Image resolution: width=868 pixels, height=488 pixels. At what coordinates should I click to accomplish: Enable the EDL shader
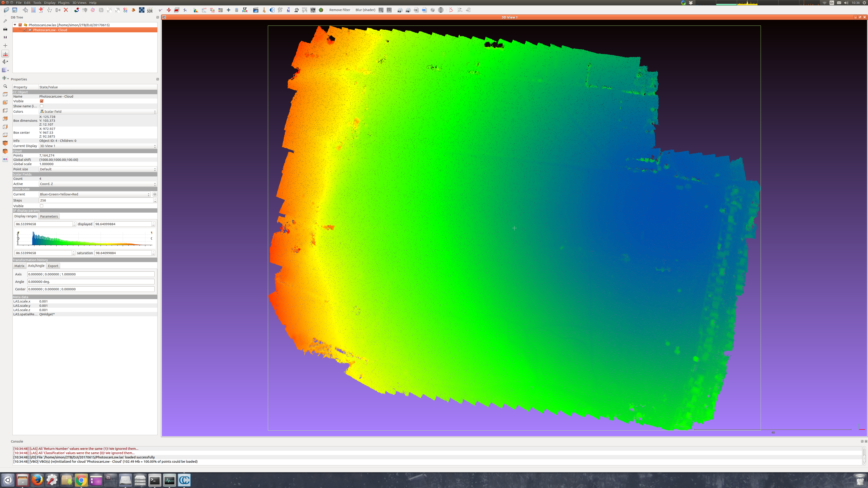[381, 10]
